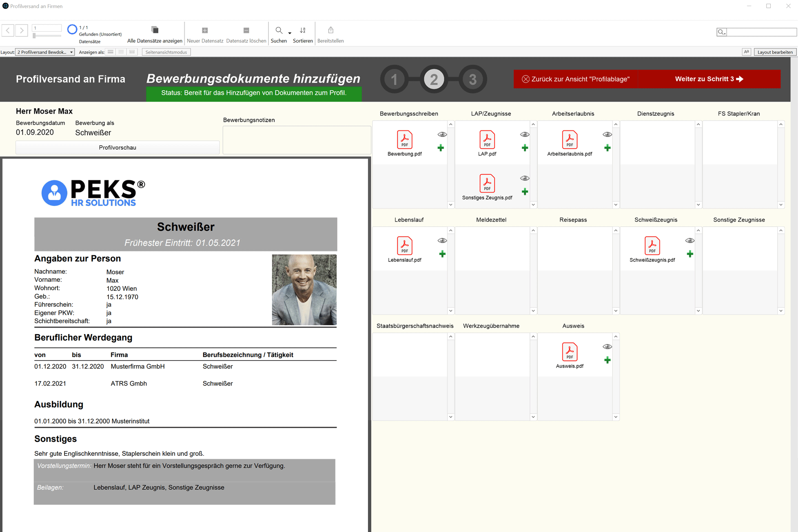The width and height of the screenshot is (798, 532).
Task: Open the Schweißzeugnis.pdf document icon
Action: [652, 246]
